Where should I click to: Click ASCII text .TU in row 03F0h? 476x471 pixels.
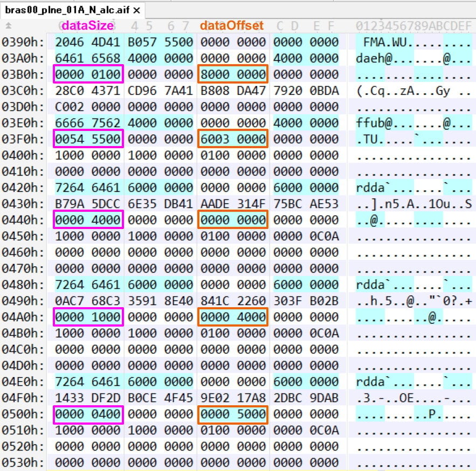point(367,139)
